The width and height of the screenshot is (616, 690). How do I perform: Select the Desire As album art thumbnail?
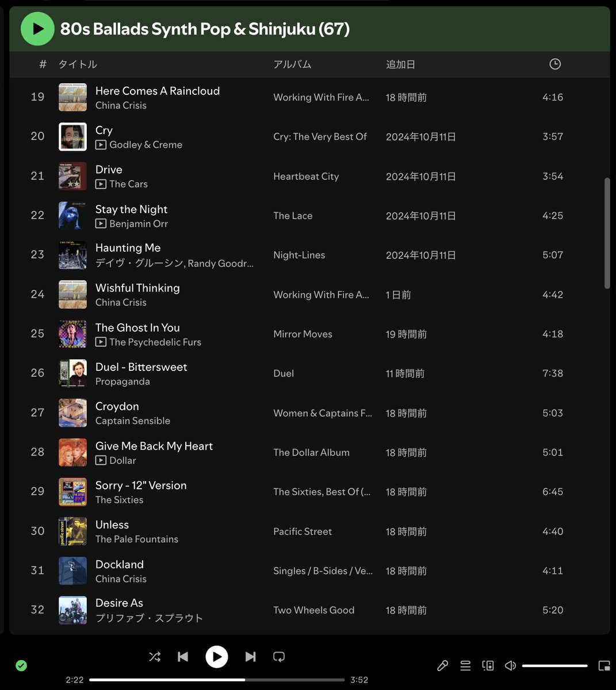tap(72, 610)
